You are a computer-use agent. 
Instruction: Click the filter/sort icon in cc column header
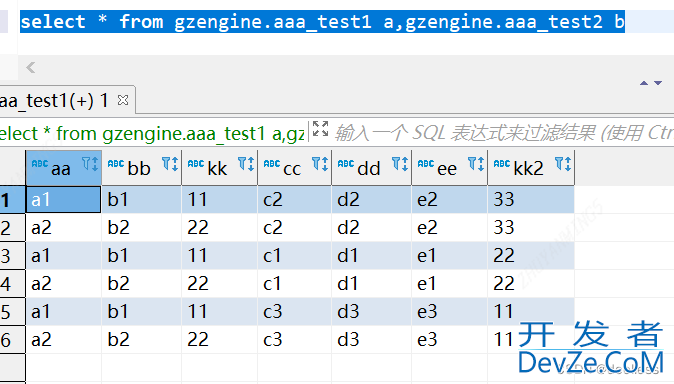click(320, 164)
